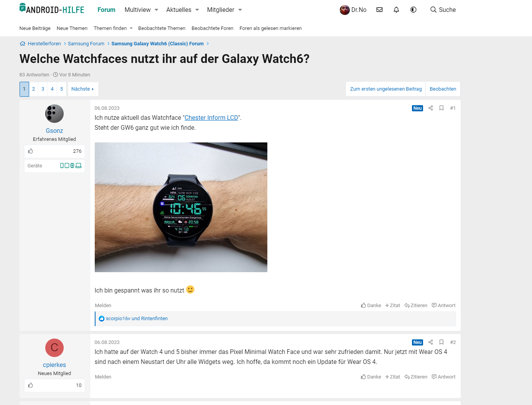Open the Chester Inform LCD link
The width and height of the screenshot is (532, 405).
tap(211, 117)
